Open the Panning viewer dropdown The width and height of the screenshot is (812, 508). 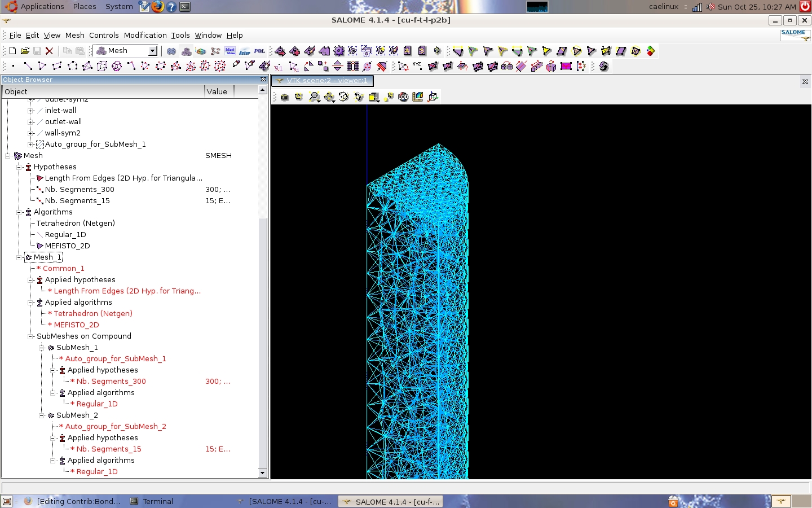(333, 100)
